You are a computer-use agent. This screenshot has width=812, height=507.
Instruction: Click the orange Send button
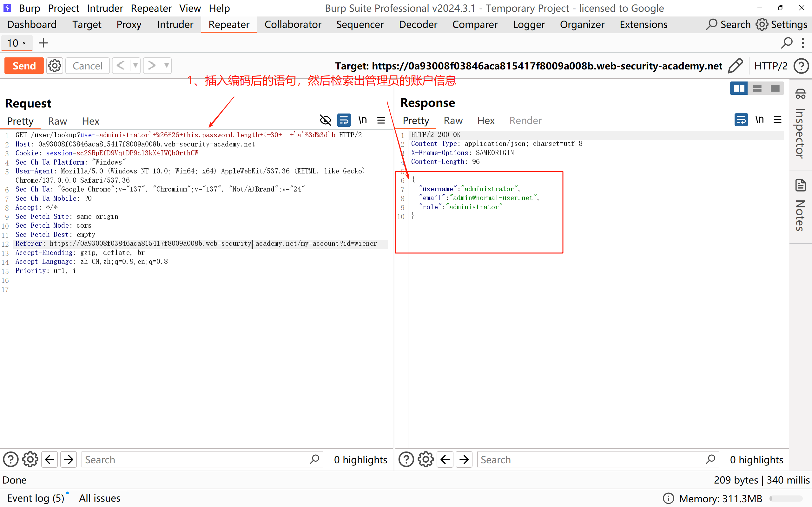click(x=24, y=66)
